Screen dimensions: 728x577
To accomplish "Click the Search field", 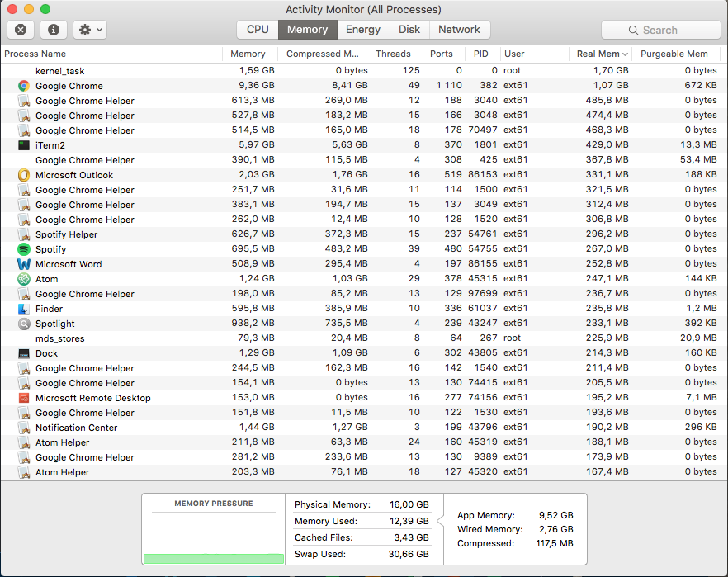I will click(660, 31).
